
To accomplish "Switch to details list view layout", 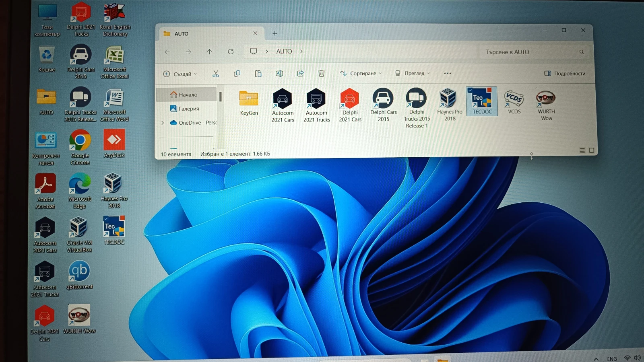I will [x=582, y=150].
